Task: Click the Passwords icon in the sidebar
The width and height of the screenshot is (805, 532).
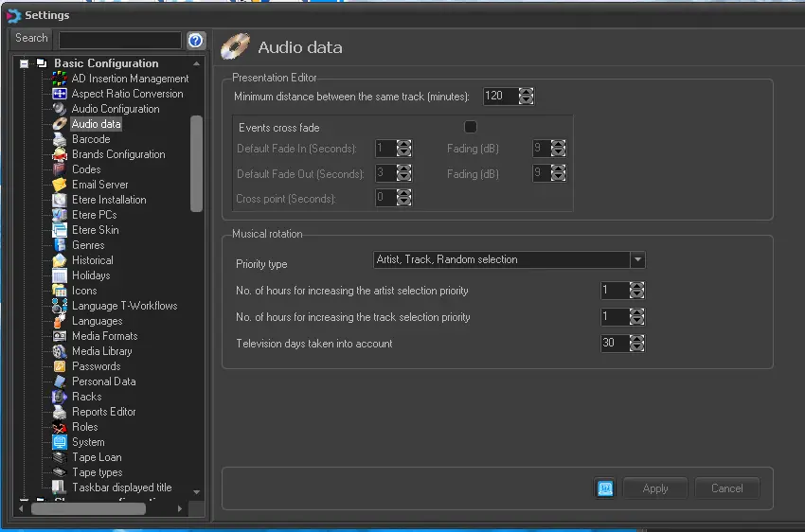Action: click(x=60, y=366)
